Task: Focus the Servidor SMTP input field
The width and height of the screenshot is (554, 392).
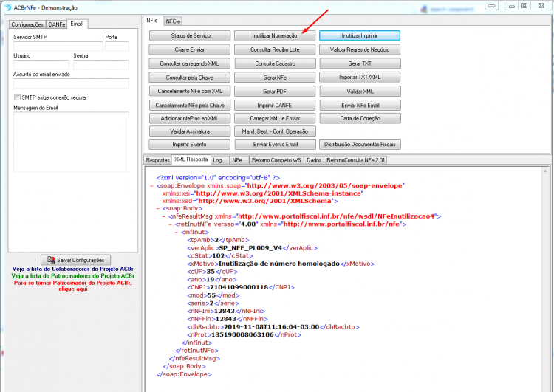Action: coord(58,47)
